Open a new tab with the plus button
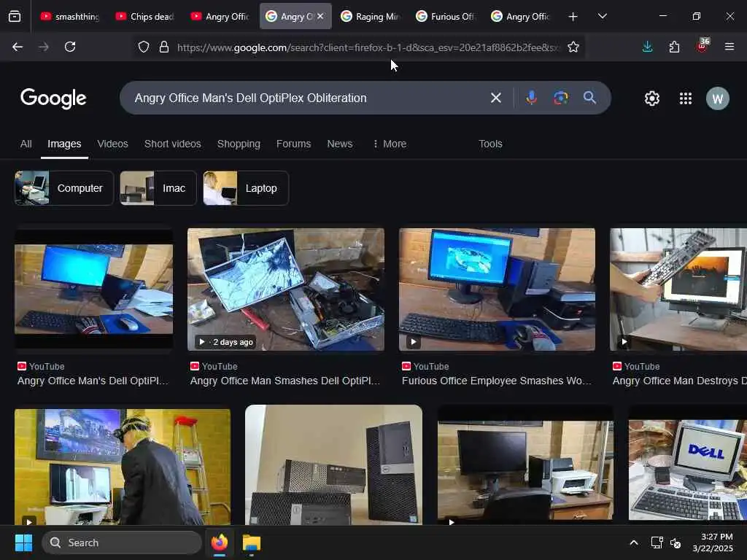The height and width of the screenshot is (560, 747). (x=573, y=17)
